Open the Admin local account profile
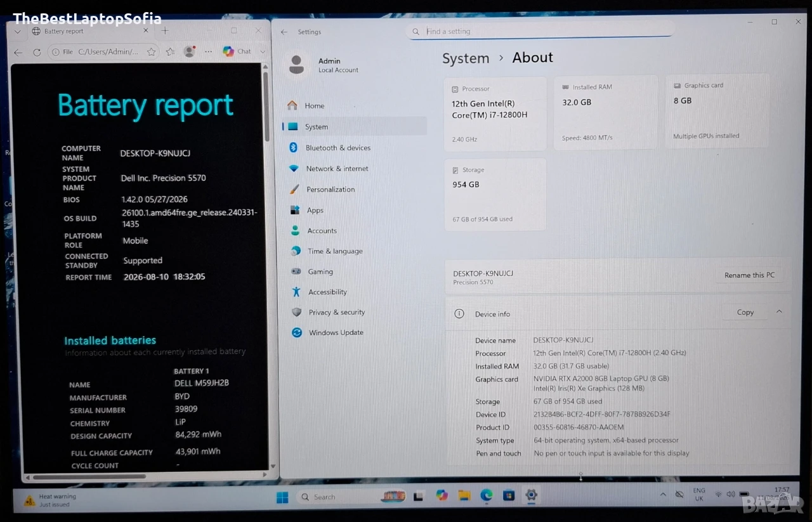The height and width of the screenshot is (522, 812). point(324,65)
